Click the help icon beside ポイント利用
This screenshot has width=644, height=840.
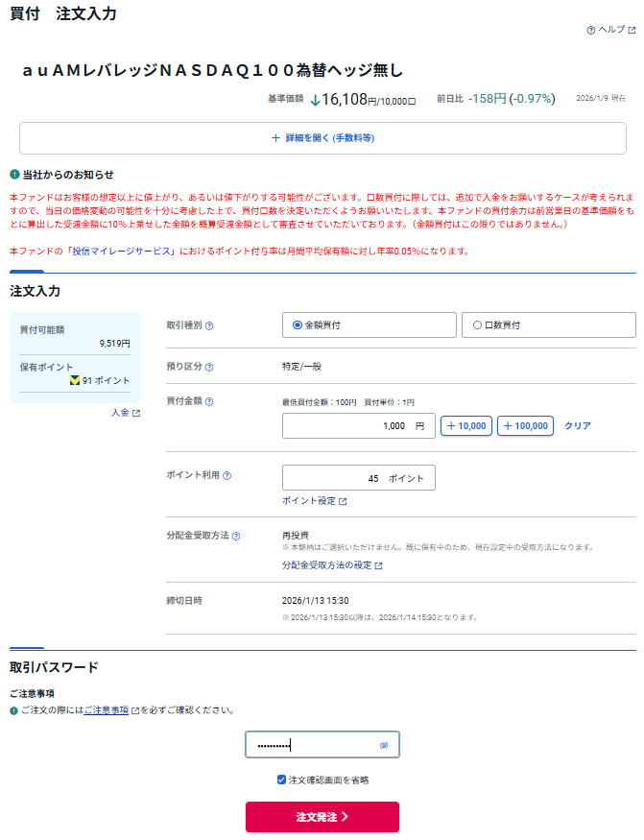227,475
